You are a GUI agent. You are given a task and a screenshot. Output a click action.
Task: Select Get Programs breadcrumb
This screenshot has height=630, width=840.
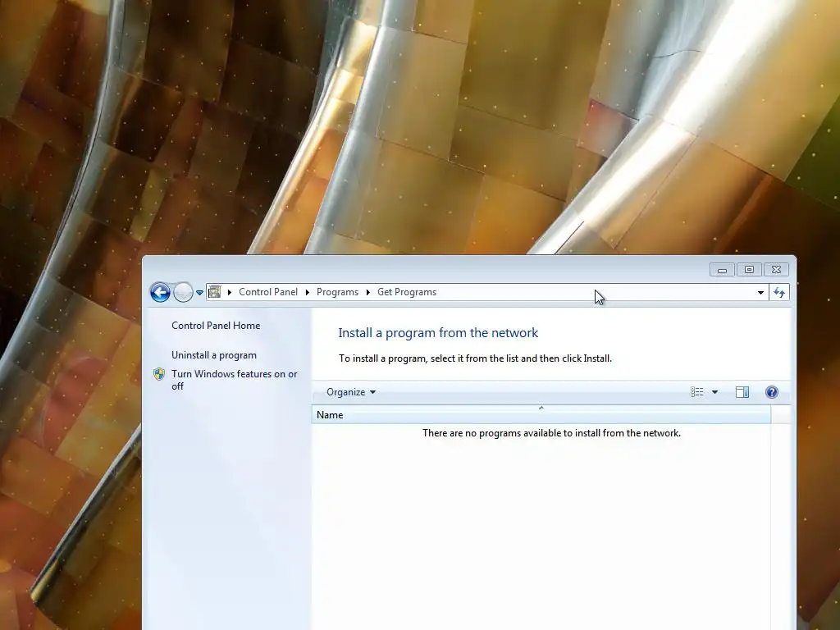click(407, 292)
